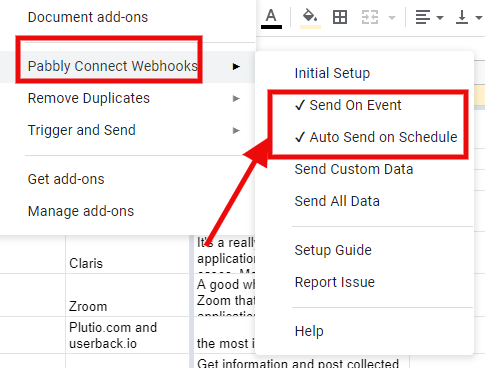Select Send Custom Data
Screen dimensions: 485x368
coord(365,169)
